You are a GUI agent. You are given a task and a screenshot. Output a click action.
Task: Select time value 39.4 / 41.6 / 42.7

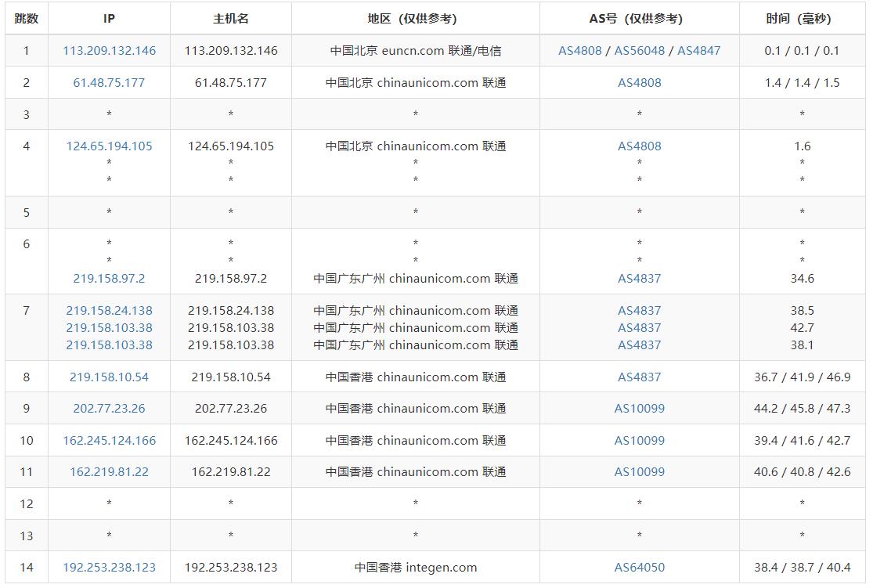pyautogui.click(x=803, y=441)
